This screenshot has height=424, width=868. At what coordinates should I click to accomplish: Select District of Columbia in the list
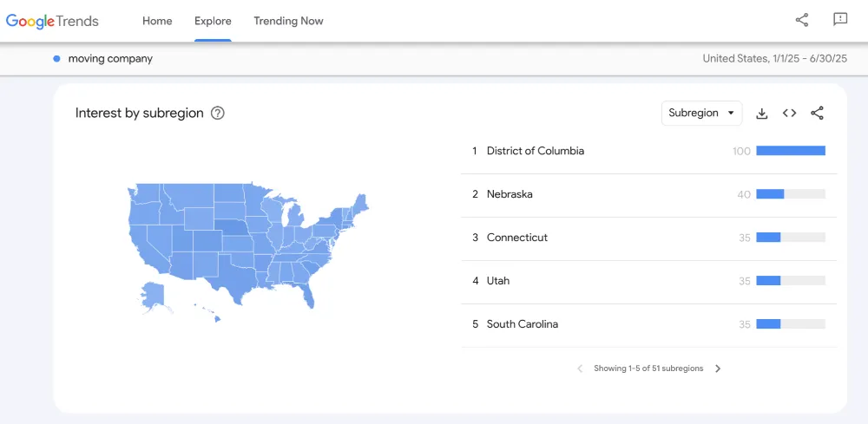[648, 151]
